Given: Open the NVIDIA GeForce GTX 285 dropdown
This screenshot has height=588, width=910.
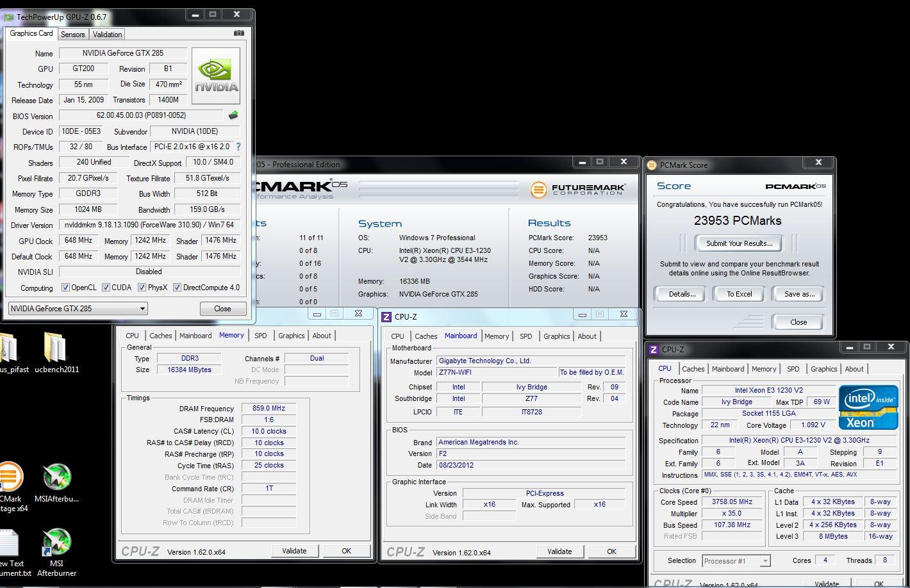Looking at the screenshot, I should click(78, 308).
